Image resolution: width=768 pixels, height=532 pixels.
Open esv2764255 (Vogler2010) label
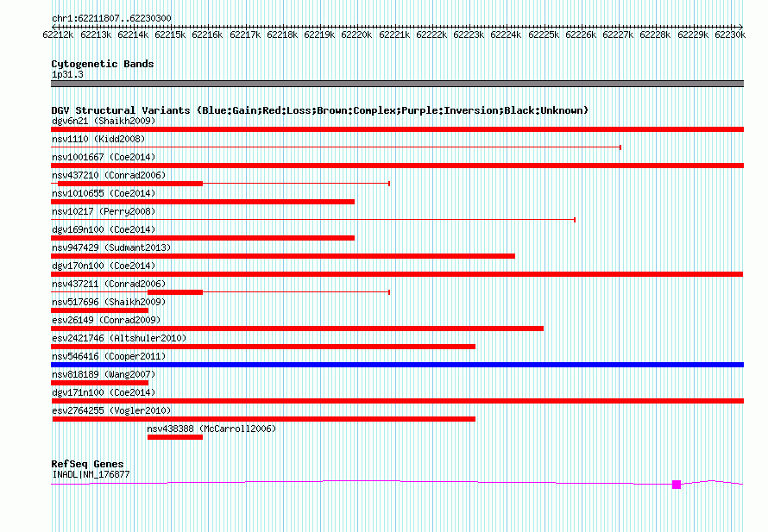point(111,410)
